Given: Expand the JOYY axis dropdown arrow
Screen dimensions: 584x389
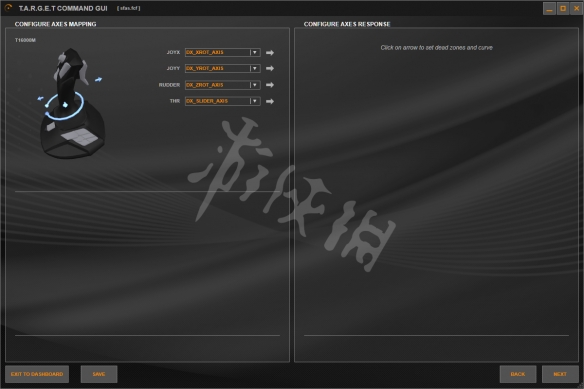Looking at the screenshot, I should coord(255,69).
